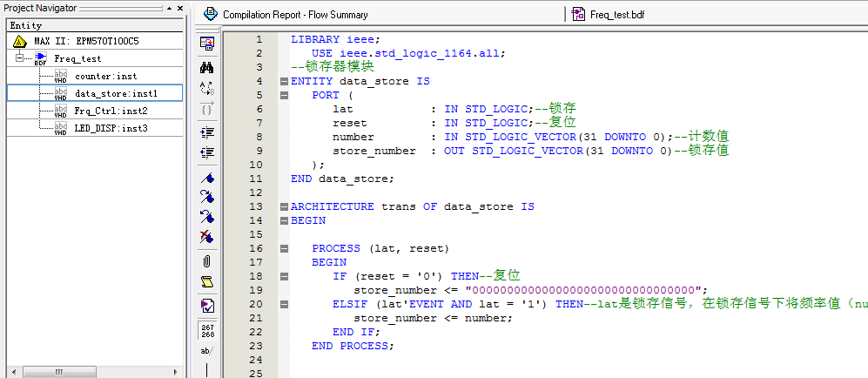The height and width of the screenshot is (378, 868).
Task: Toggle the ab/ whitespace display icon
Action: 207,351
